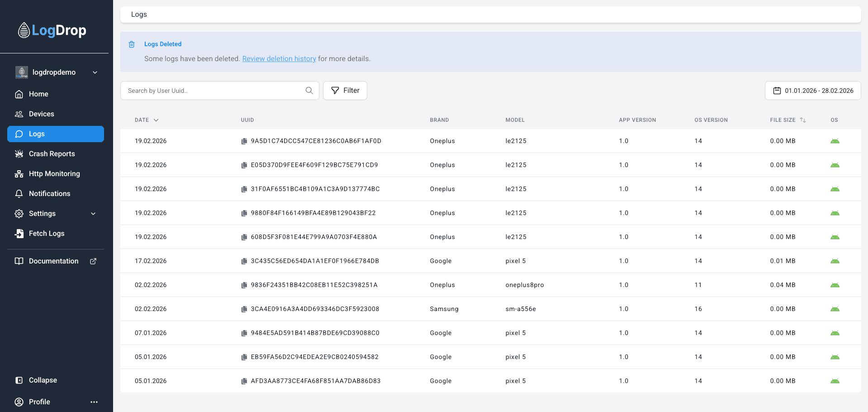This screenshot has width=868, height=412.
Task: Click the APP VERSION column header
Action: [637, 120]
